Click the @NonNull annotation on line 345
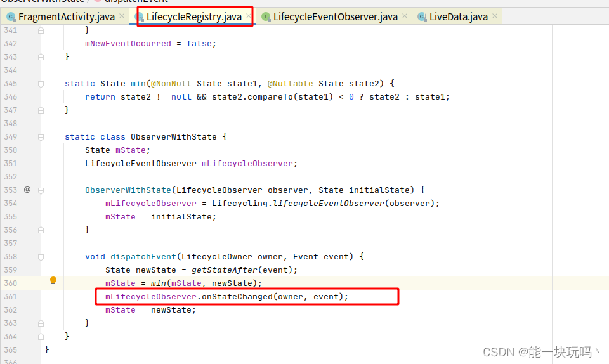The height and width of the screenshot is (364, 609). pyautogui.click(x=171, y=84)
